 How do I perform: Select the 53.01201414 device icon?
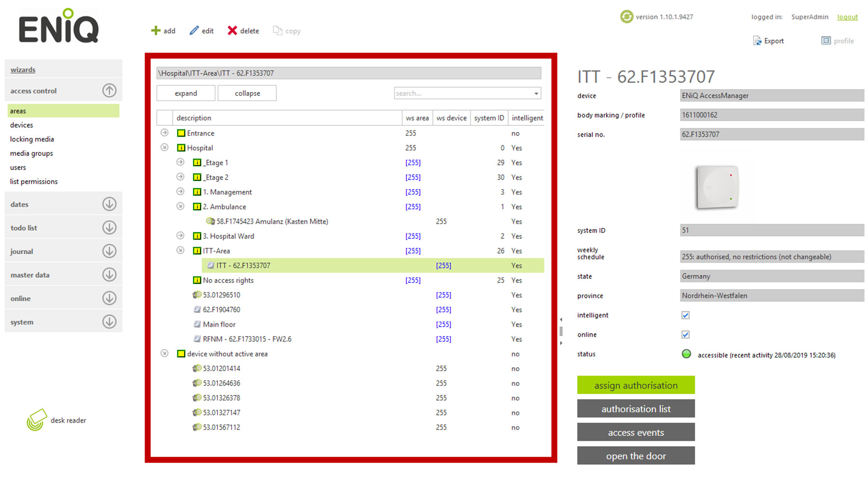[197, 369]
